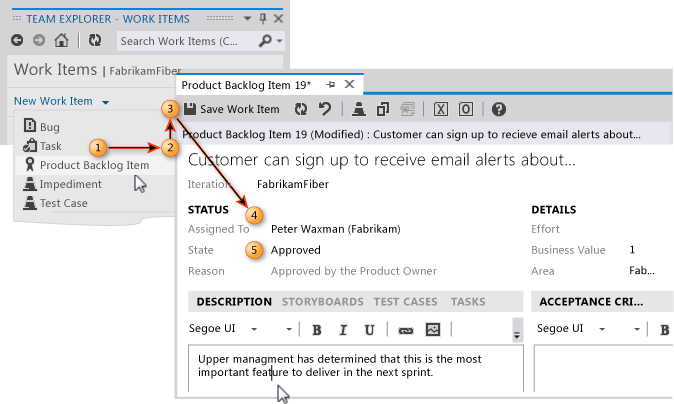
Task: Open Team Explorer Home
Action: pos(61,40)
